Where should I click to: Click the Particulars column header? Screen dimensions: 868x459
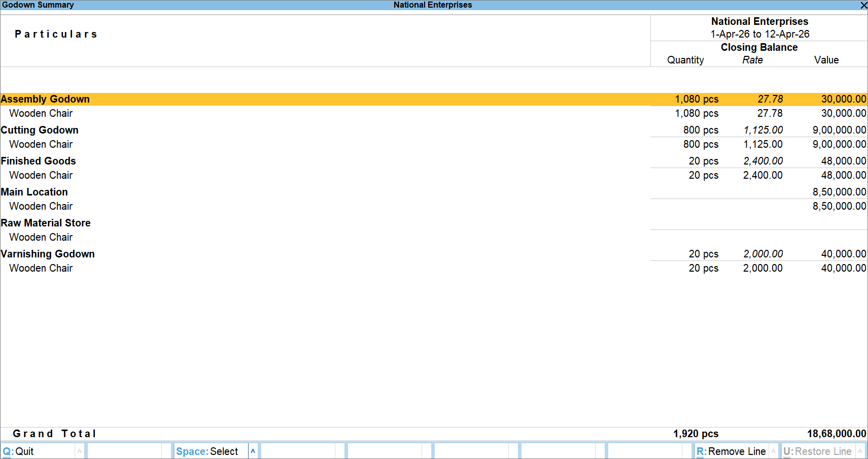[56, 34]
